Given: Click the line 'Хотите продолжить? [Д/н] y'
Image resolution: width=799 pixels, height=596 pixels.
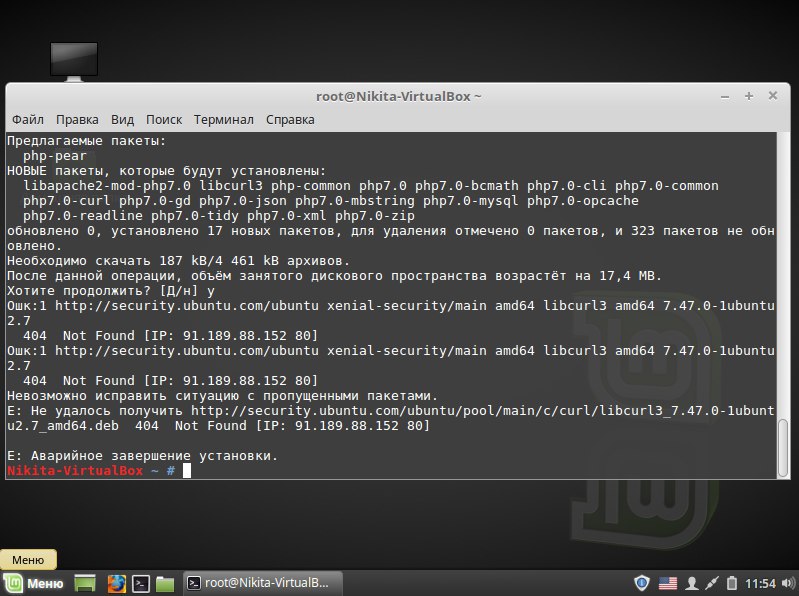Looking at the screenshot, I should pos(111,291).
